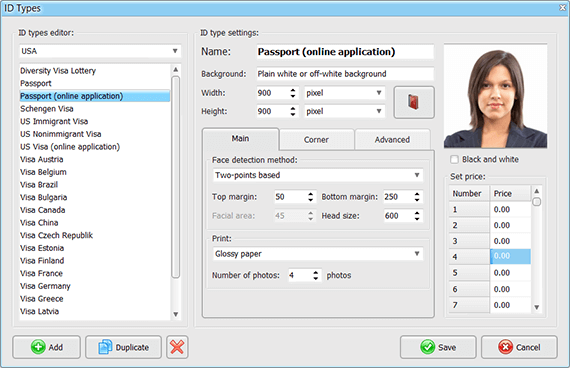Click the price table up scroll arrow
This screenshot has width=570, height=368.
(x=537, y=191)
